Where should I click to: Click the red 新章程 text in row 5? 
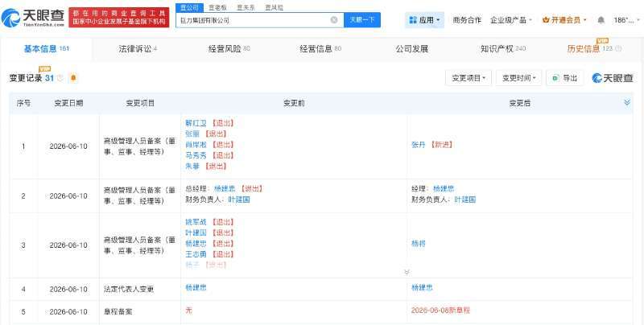pos(440,311)
